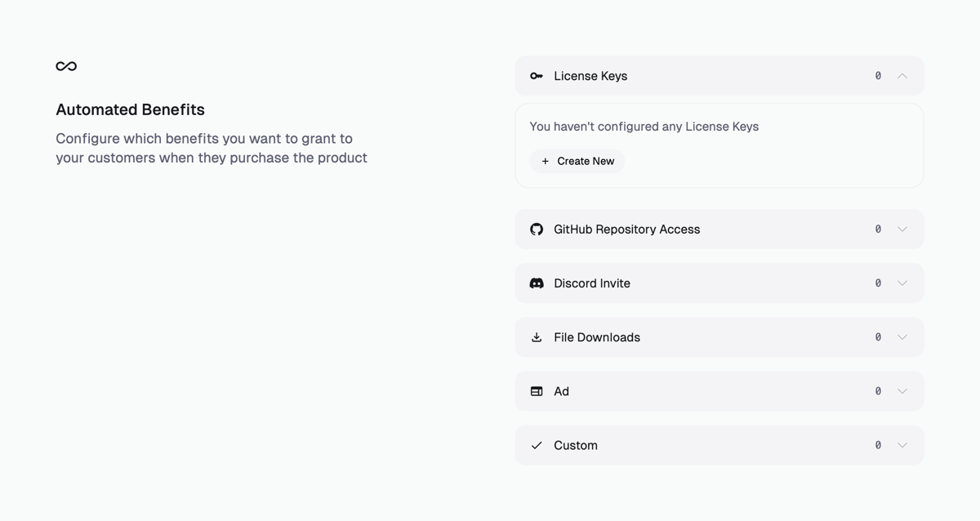The width and height of the screenshot is (980, 521).
Task: Click the checkmark icon beside Custom
Action: pos(537,445)
